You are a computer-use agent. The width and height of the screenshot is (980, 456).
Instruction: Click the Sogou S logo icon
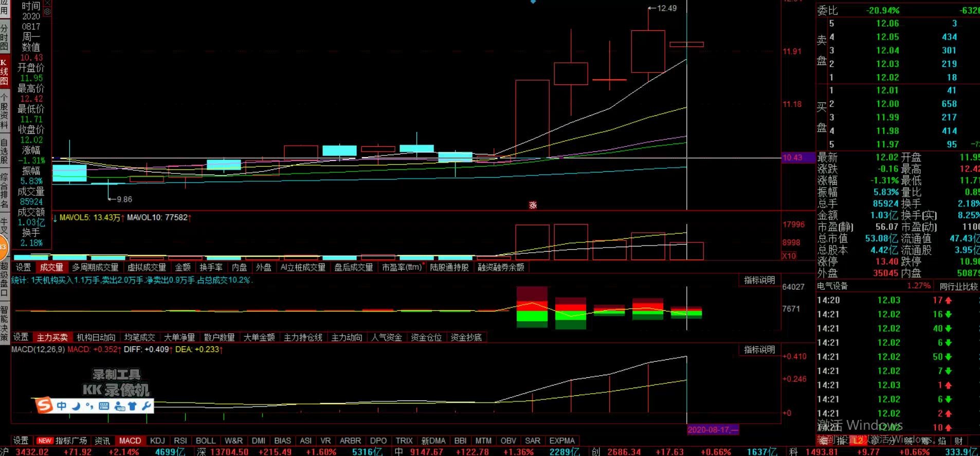click(x=44, y=406)
